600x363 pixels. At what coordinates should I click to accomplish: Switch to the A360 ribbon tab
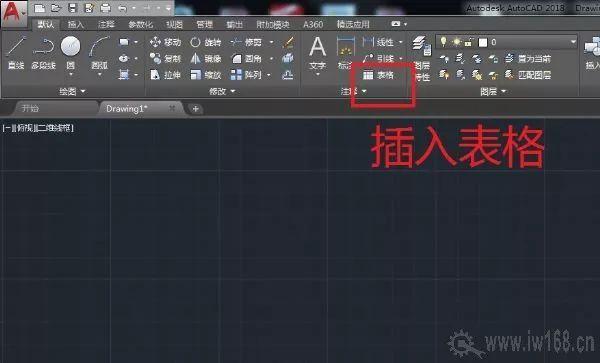(313, 24)
